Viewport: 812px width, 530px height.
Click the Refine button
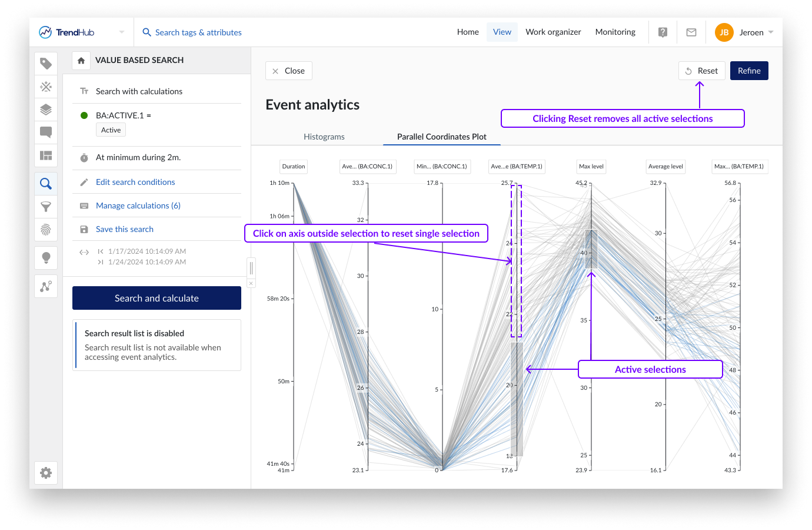[x=749, y=71]
